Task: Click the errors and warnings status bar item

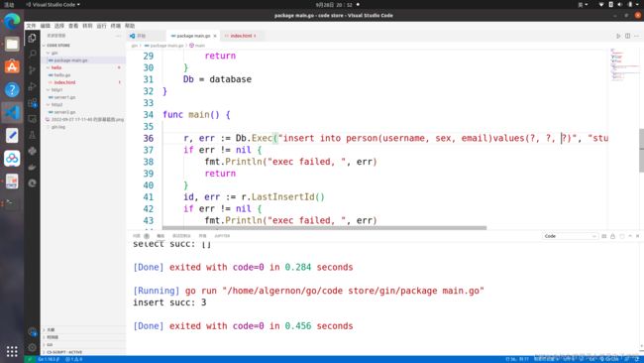Action: click(74, 359)
